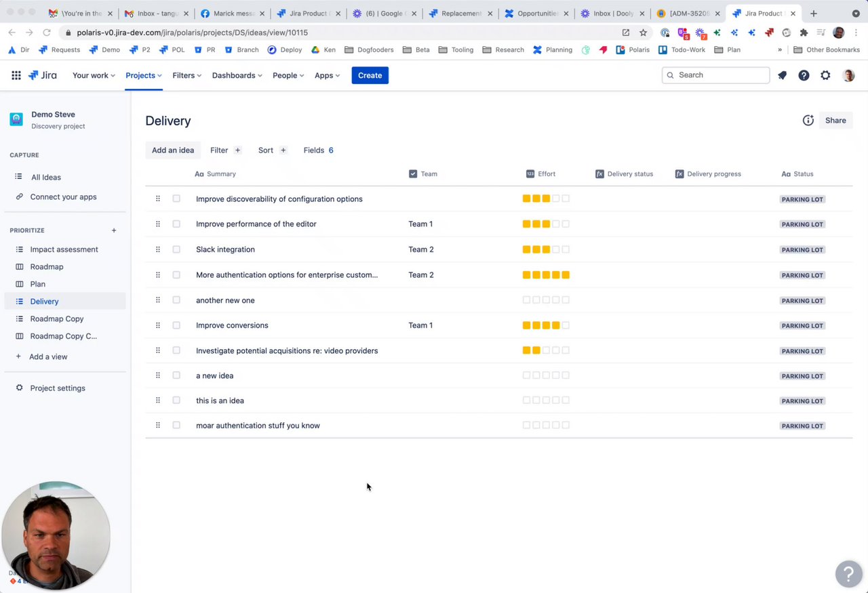Click the Team column checkbox icon
The height and width of the screenshot is (593, 868).
(413, 174)
